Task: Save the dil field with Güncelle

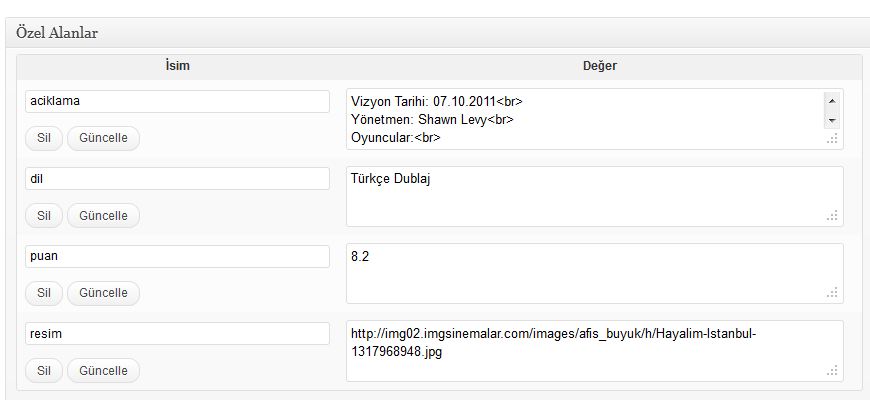Action: (x=103, y=215)
